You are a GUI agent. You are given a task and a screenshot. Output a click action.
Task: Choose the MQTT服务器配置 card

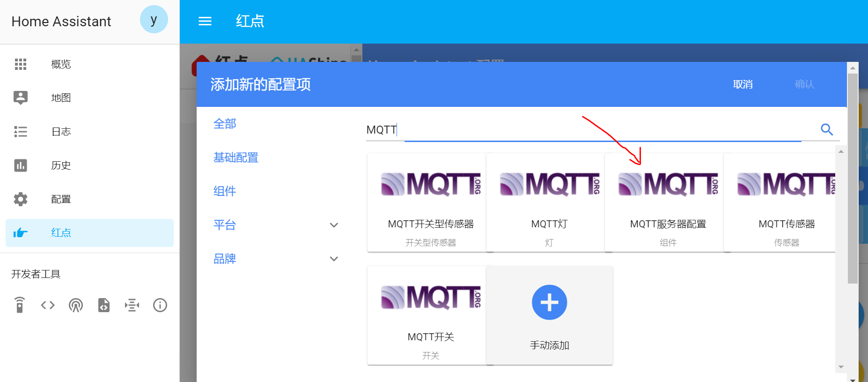(x=668, y=202)
